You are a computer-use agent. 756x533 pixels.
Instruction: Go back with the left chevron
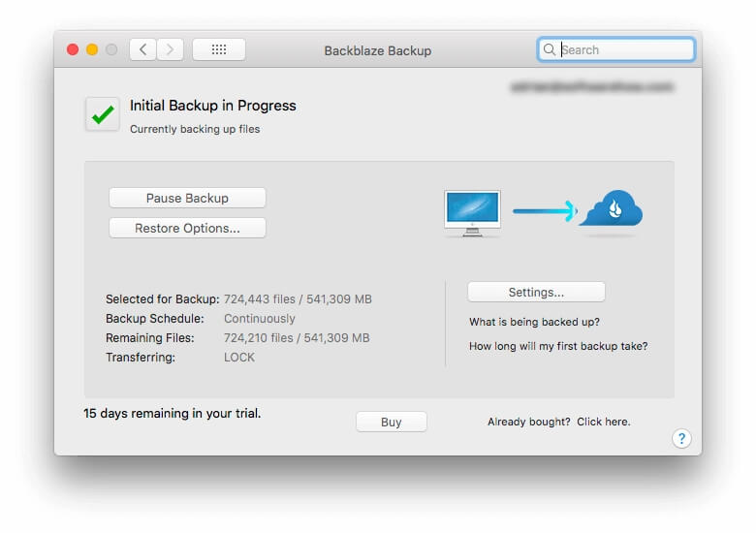click(142, 49)
